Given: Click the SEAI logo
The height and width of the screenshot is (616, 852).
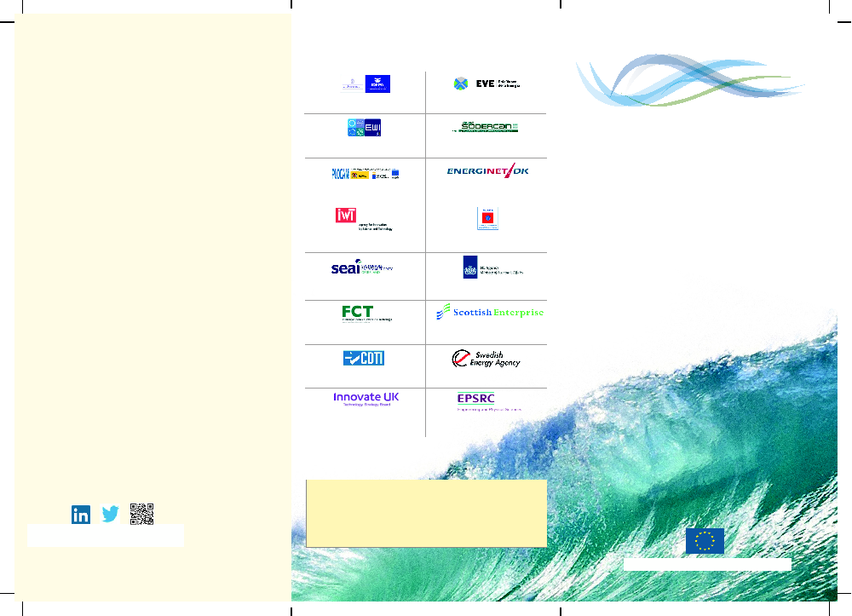Looking at the screenshot, I should (362, 267).
